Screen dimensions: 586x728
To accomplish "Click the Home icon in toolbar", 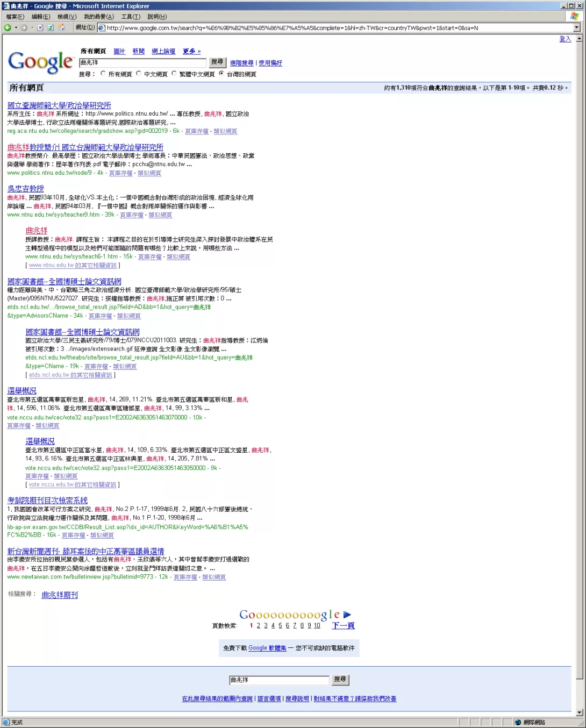I will (62, 27).
